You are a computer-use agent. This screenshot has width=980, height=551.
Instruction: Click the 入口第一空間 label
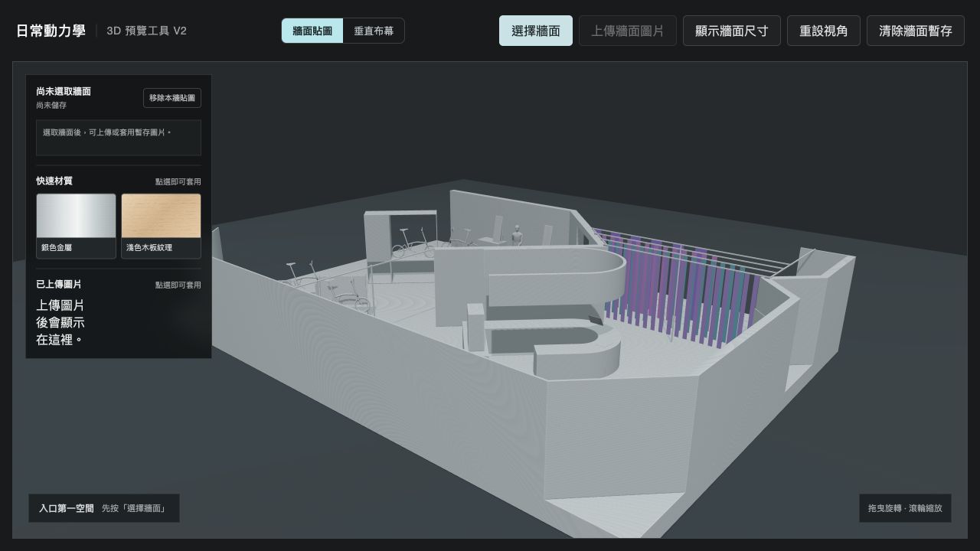67,508
